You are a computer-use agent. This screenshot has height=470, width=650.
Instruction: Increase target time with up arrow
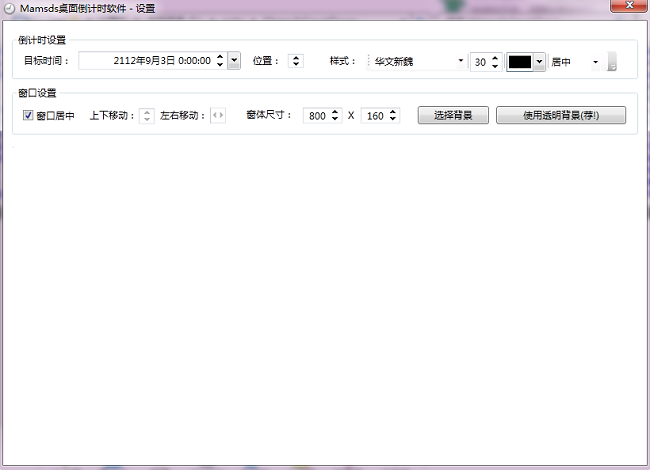[x=220, y=57]
